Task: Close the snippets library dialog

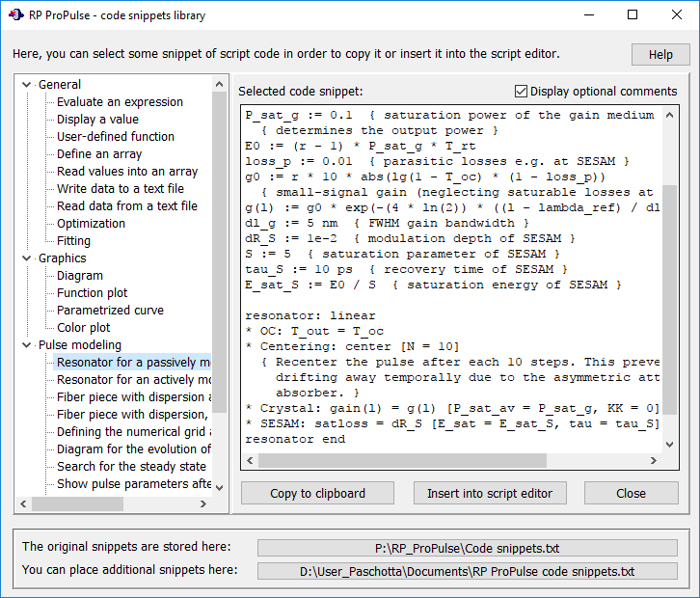Action: tap(631, 493)
